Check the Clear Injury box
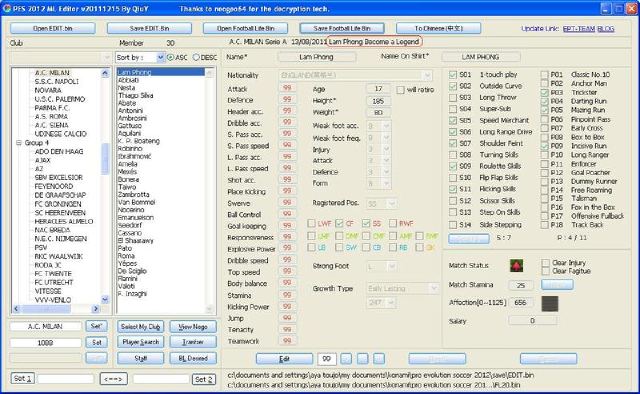Screen dimensions: 640x394 (x=545, y=263)
